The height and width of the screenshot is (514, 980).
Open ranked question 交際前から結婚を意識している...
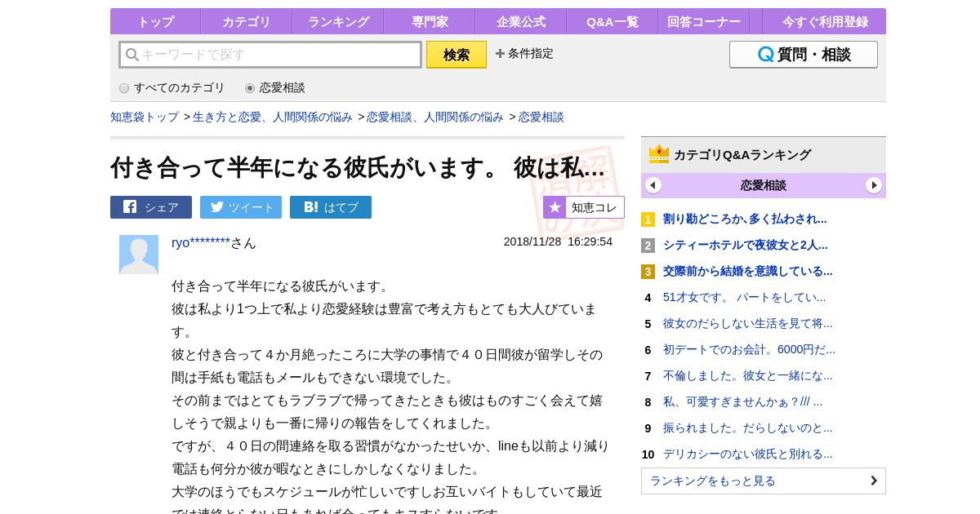(x=748, y=271)
